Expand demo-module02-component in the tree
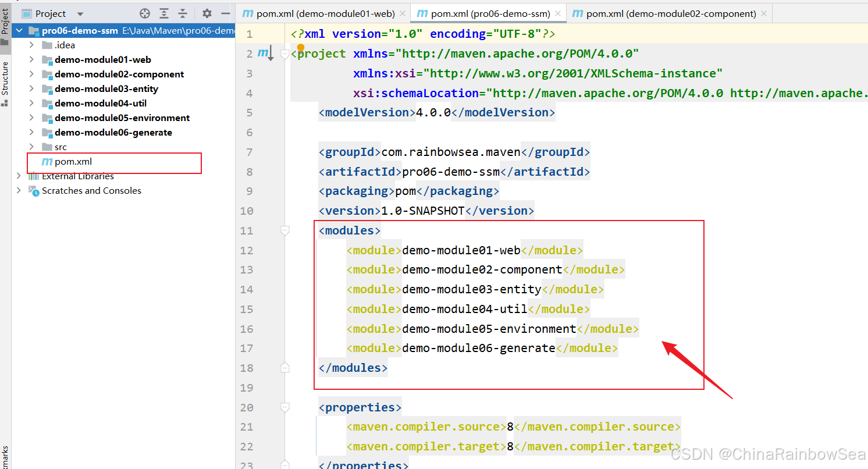 click(33, 74)
